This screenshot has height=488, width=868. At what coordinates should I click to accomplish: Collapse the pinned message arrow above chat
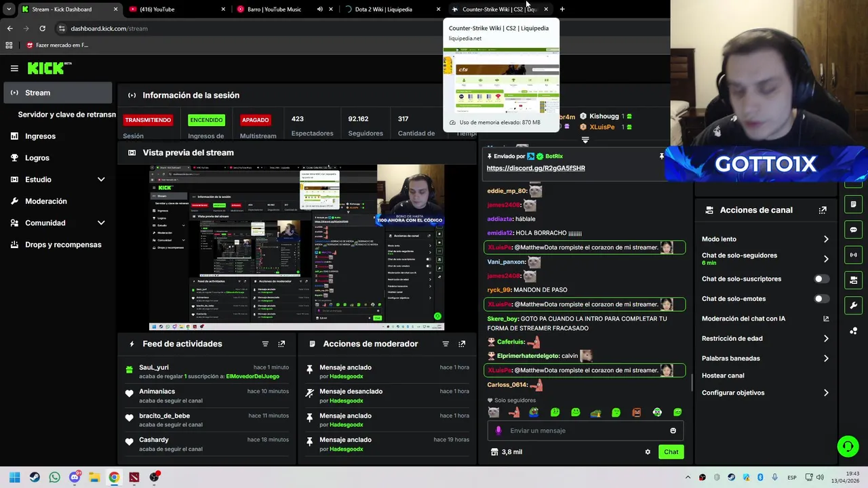585,140
